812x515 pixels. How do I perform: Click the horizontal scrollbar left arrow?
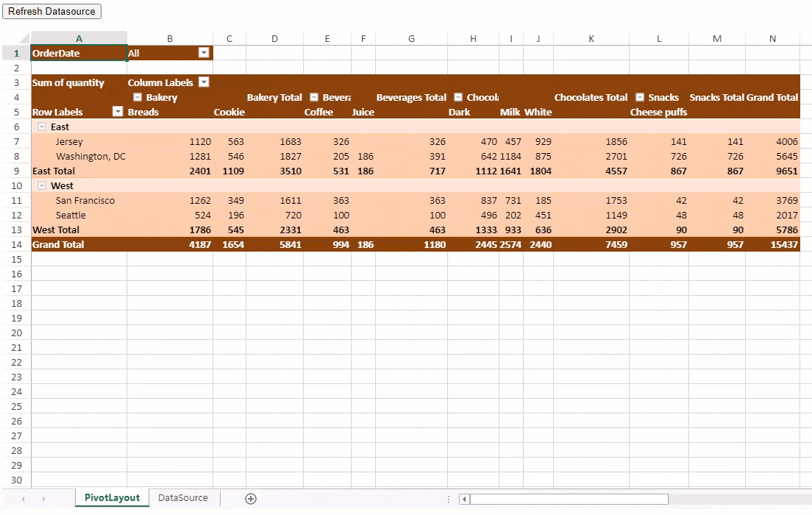464,499
